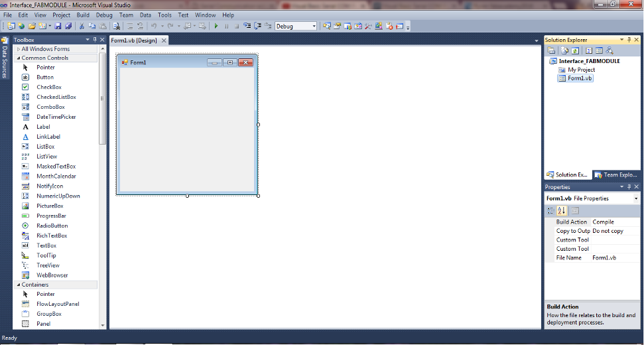
Task: Click the Step Over debug icon
Action: click(x=258, y=27)
